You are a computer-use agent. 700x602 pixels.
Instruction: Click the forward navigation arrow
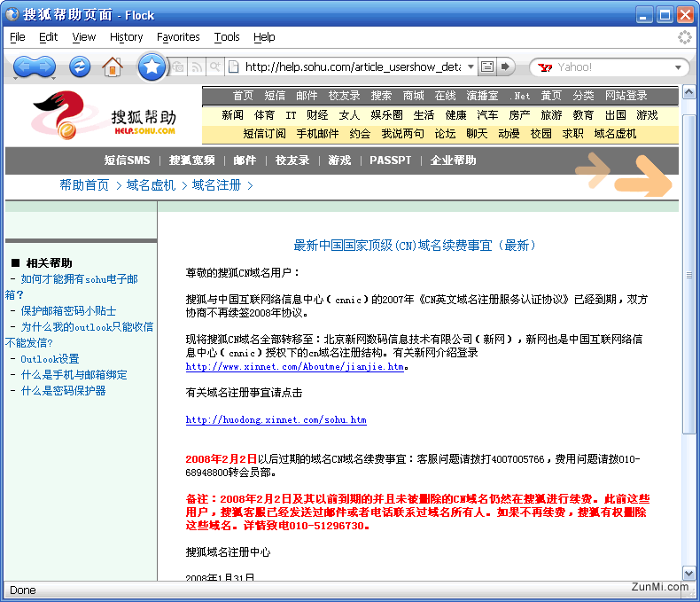(45, 66)
